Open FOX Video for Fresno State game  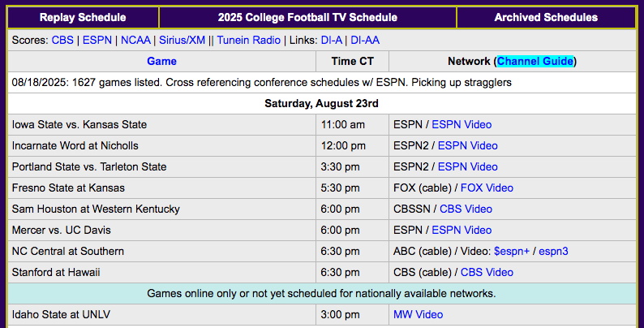point(487,188)
